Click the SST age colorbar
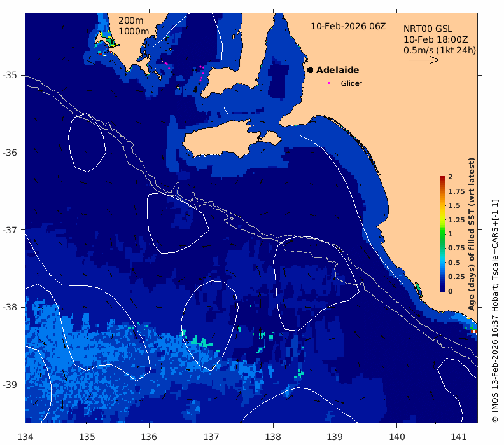Screen dimensions: 504x445 click(443, 234)
